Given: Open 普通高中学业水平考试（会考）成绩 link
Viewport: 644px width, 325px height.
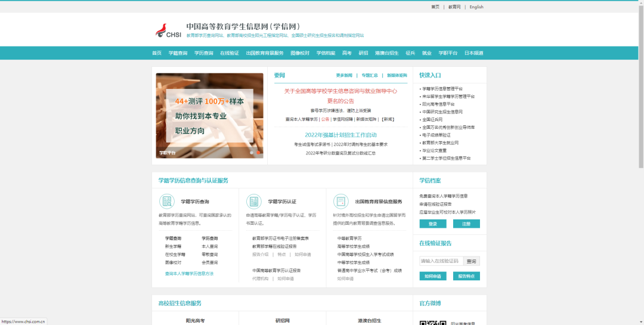Looking at the screenshot, I should [x=370, y=270].
